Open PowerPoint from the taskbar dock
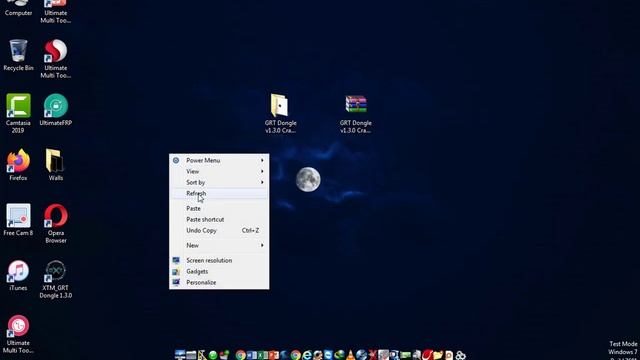This screenshot has height=360, width=640. click(273, 355)
